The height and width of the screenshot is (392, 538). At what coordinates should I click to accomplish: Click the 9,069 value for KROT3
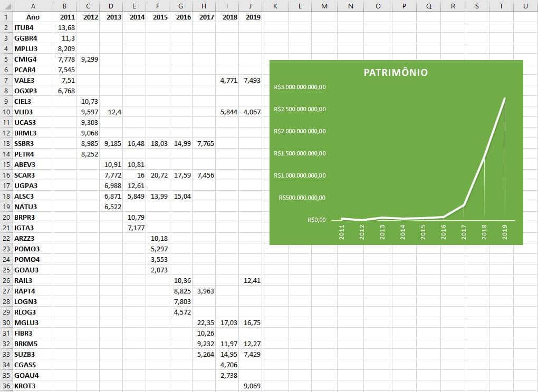coord(251,386)
